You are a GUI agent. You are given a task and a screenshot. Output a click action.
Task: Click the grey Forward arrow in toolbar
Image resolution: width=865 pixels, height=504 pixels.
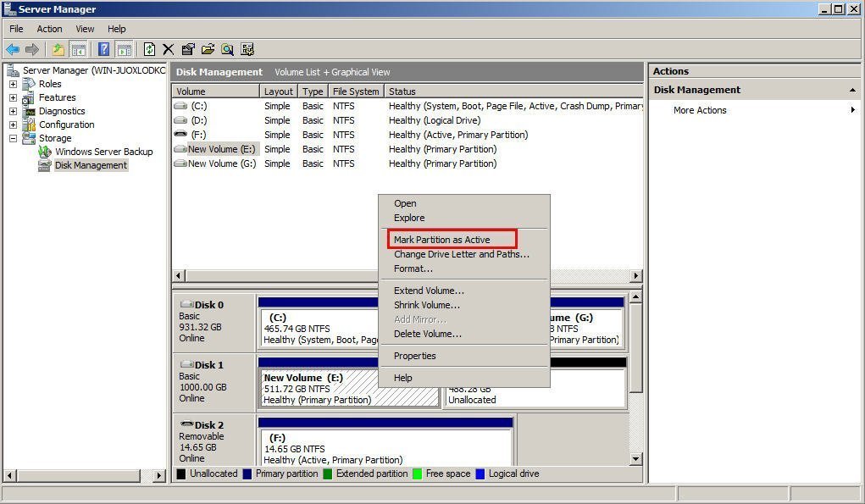(x=32, y=50)
